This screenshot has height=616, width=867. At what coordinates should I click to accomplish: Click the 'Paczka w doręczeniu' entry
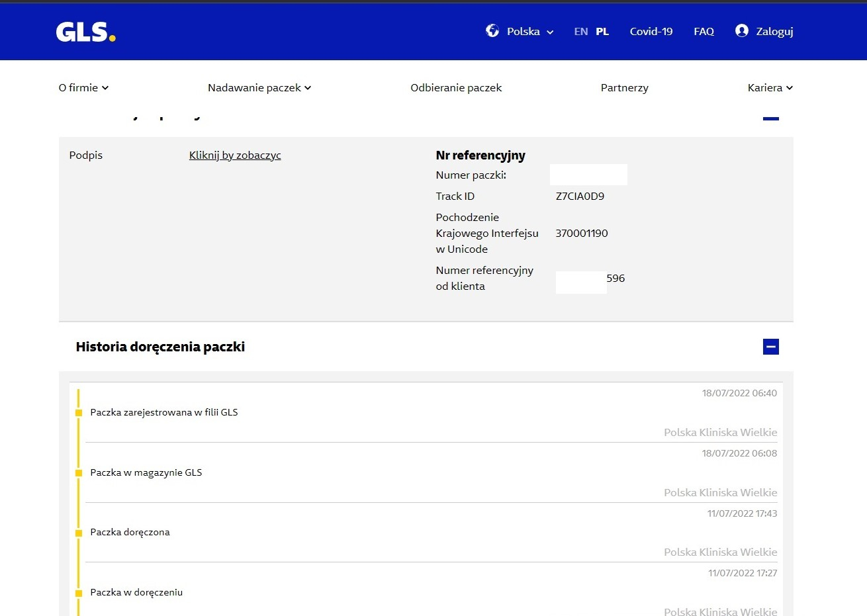click(136, 592)
